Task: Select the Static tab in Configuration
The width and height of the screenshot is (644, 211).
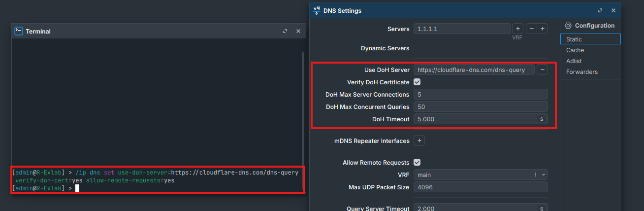Action: tap(590, 39)
